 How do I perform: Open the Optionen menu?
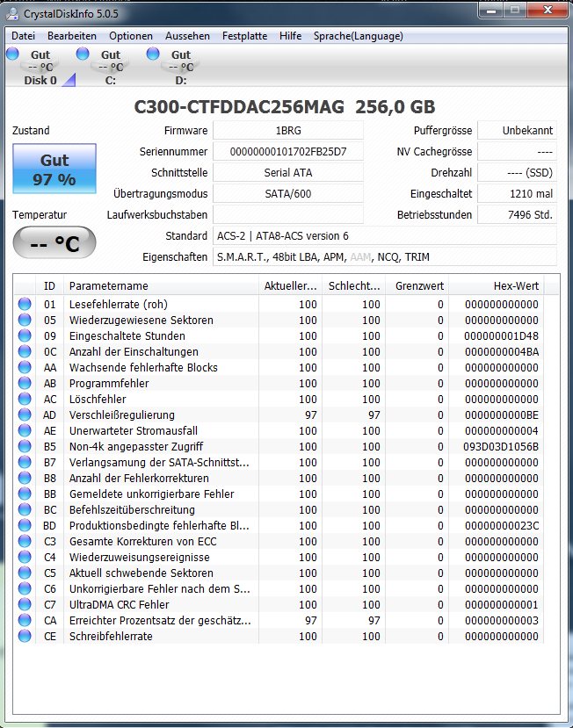click(x=131, y=36)
